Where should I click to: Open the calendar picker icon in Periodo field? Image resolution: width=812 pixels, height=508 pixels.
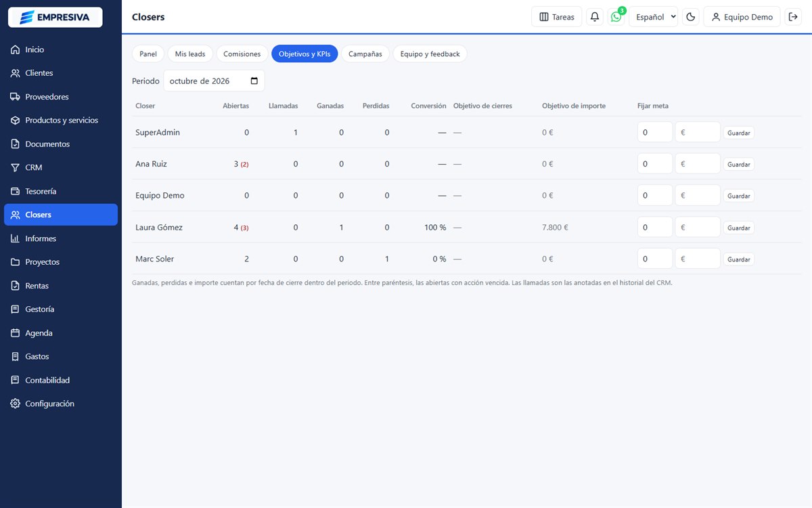click(254, 81)
